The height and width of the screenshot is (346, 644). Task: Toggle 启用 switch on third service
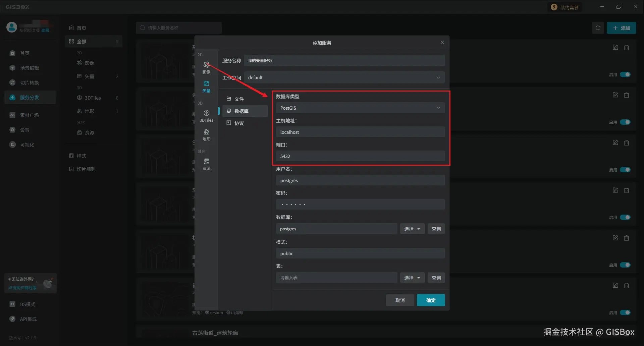point(625,170)
